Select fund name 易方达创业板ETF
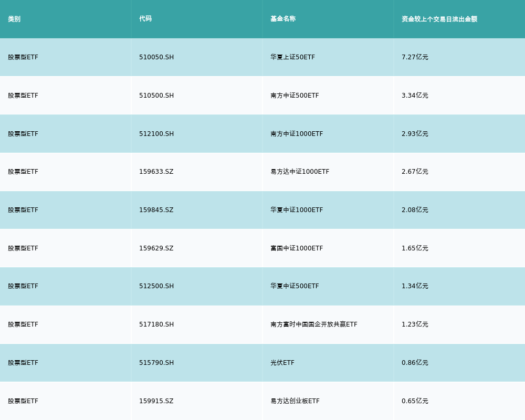The height and width of the screenshot is (420, 525). (x=295, y=401)
